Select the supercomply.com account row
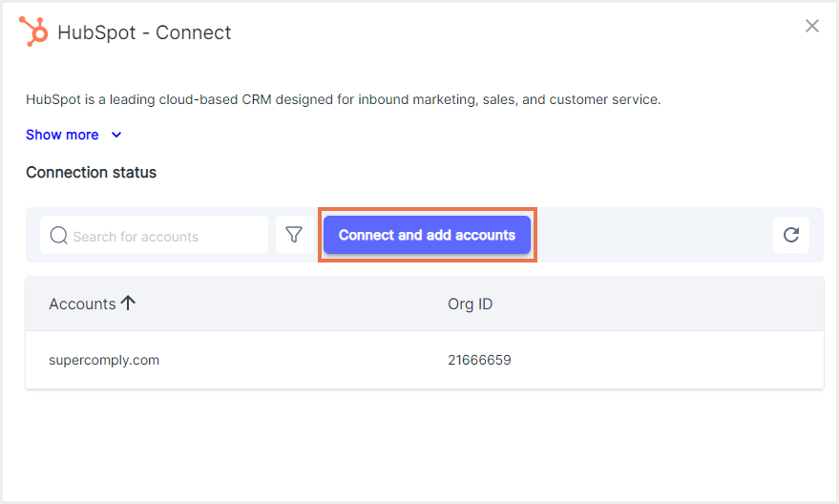Screen dimensions: 839x504 (x=425, y=360)
